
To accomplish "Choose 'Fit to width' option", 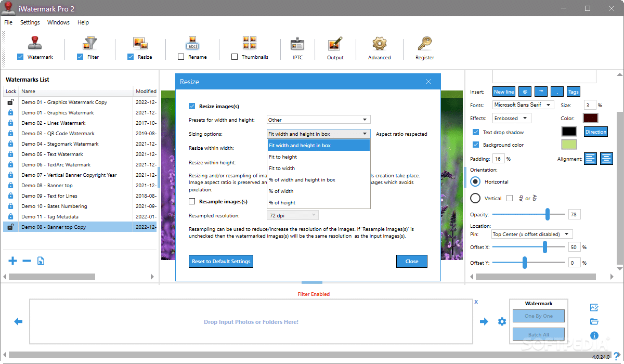I will tap(318, 168).
